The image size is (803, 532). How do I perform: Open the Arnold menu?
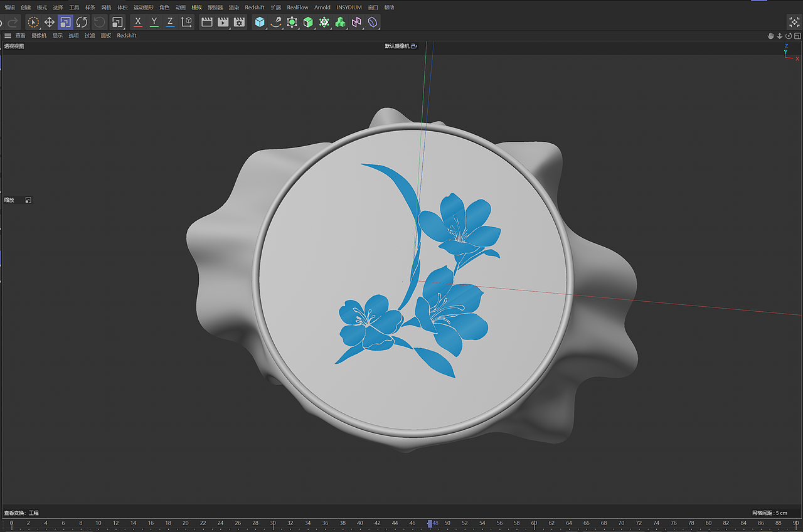tap(322, 8)
